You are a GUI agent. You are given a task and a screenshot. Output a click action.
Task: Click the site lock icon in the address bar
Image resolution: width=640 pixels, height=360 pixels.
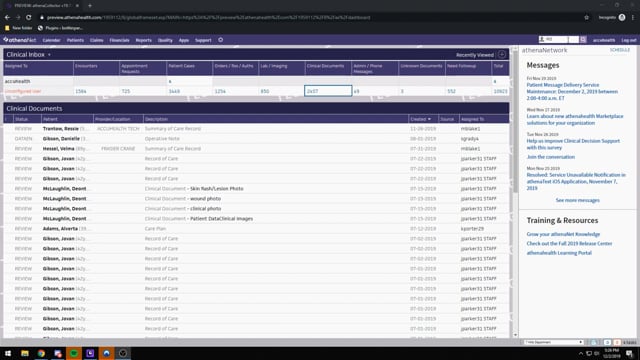[x=42, y=18]
